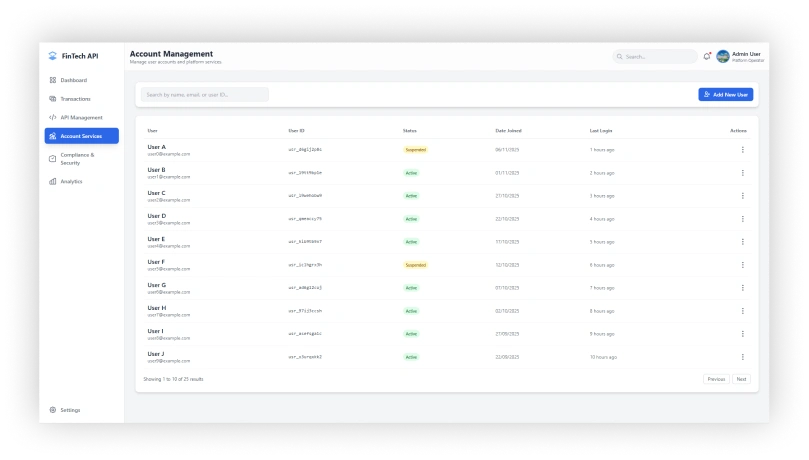Open actions menu for User B
Screen dimensions: 809x460
(742, 173)
